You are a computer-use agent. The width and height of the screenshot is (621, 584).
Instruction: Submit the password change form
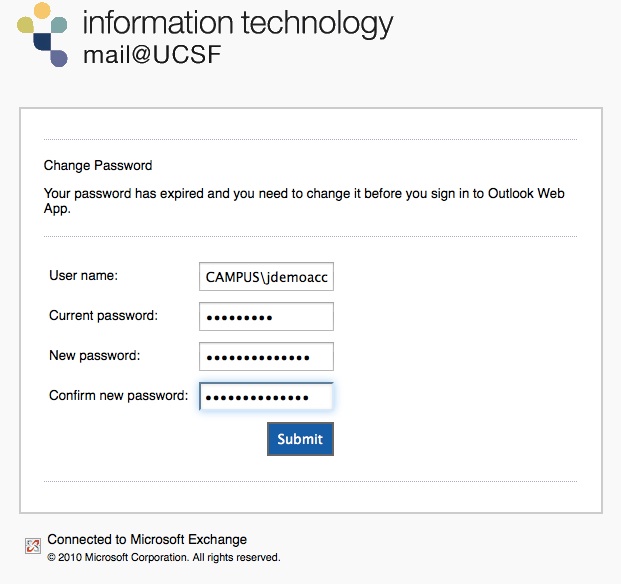pyautogui.click(x=300, y=439)
